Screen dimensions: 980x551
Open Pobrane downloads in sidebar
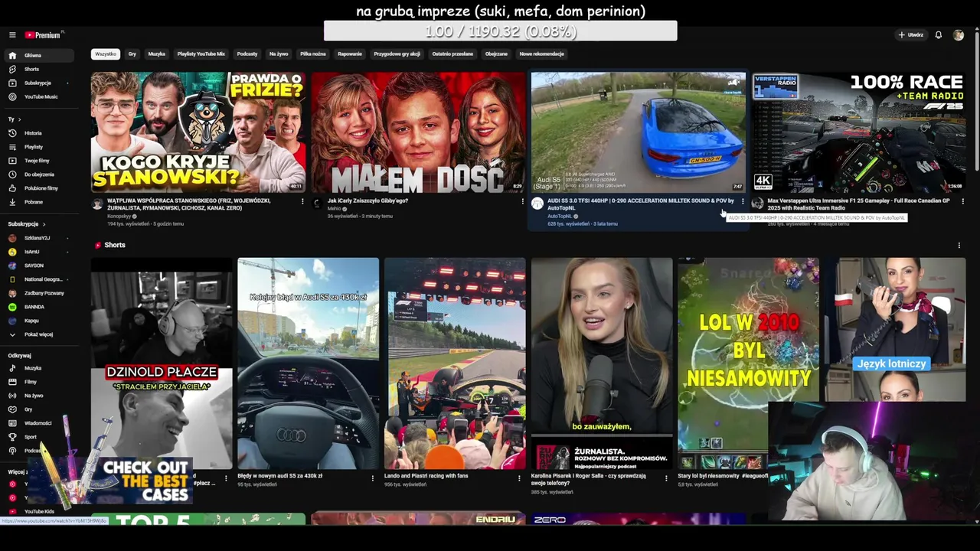(x=33, y=202)
